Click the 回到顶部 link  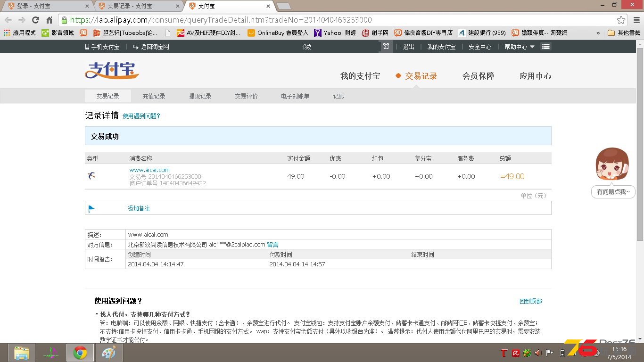[x=530, y=301]
